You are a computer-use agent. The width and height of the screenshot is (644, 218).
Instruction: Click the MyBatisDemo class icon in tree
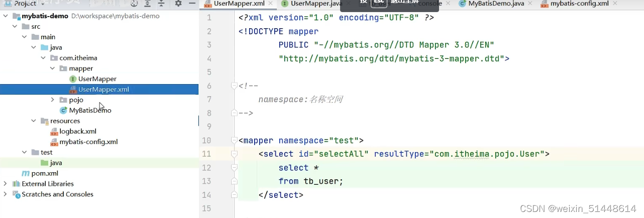(x=63, y=110)
